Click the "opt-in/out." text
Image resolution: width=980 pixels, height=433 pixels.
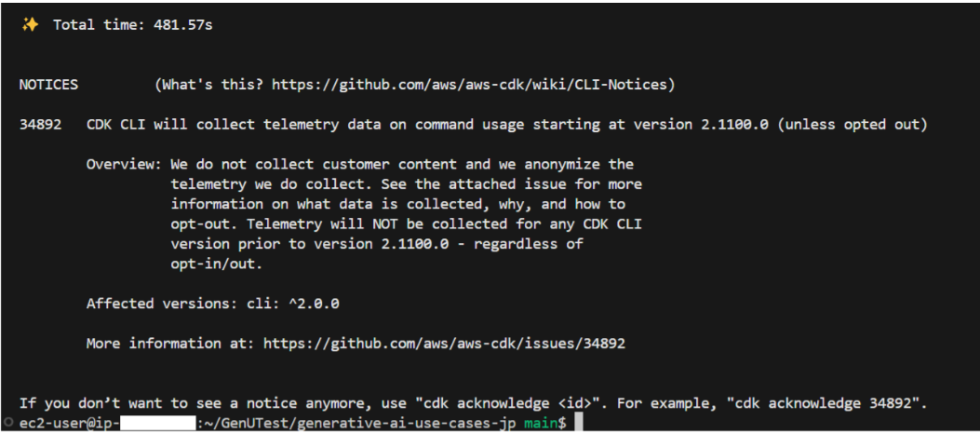pos(216,264)
